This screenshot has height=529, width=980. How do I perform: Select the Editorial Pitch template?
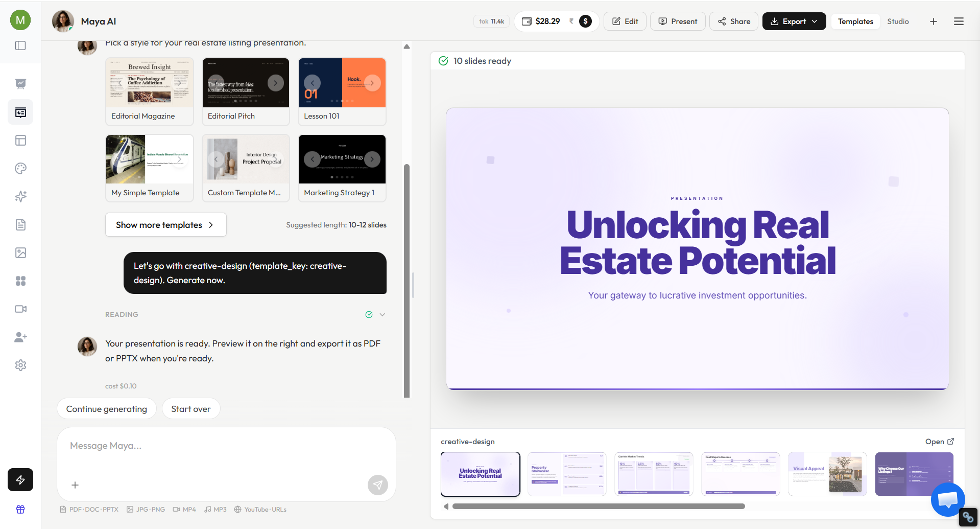[246, 91]
